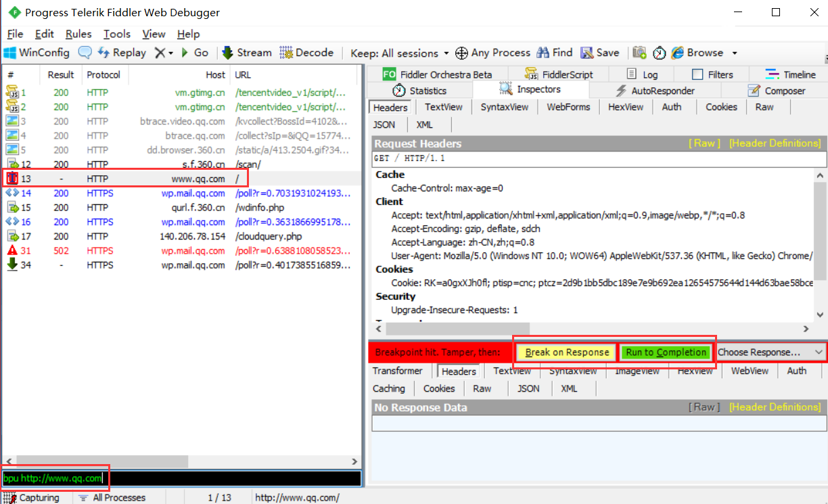
Task: Click the Stream toolbar icon
Action: [227, 53]
